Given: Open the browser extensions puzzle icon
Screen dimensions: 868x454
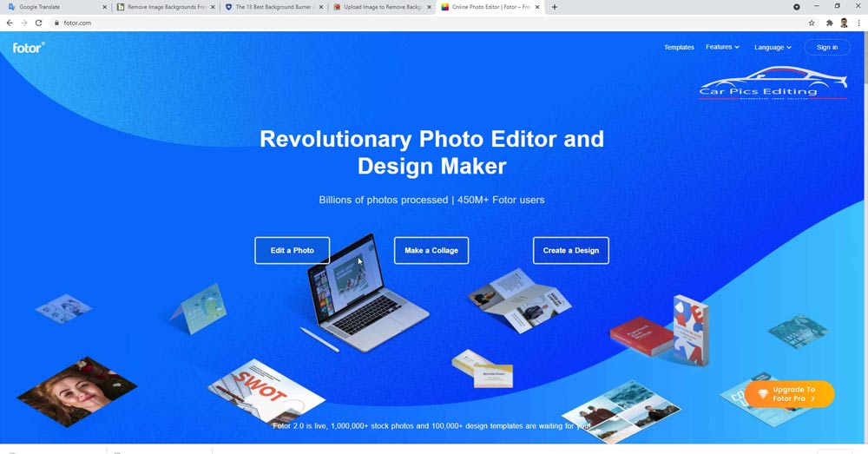Looking at the screenshot, I should coord(829,23).
